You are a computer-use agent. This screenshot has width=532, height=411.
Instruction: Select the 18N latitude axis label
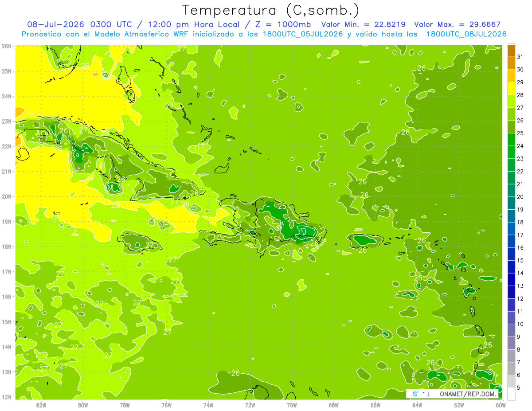click(x=7, y=247)
